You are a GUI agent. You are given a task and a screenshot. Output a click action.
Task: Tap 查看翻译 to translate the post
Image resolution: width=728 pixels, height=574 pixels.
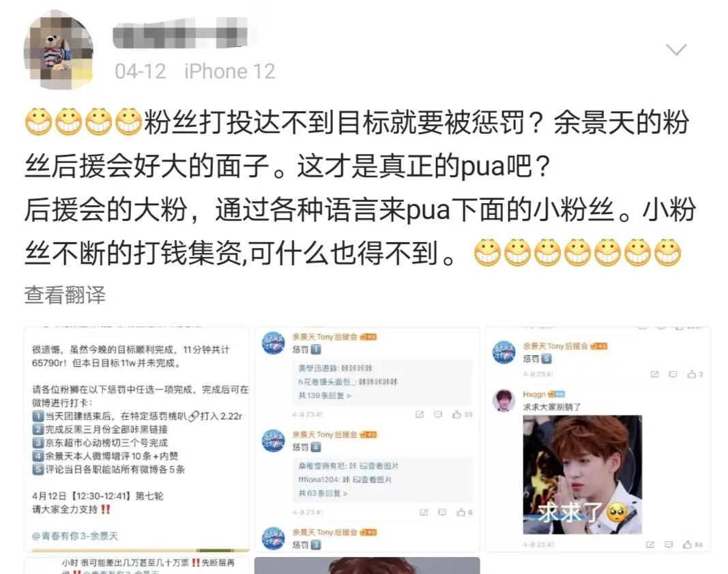point(65,295)
